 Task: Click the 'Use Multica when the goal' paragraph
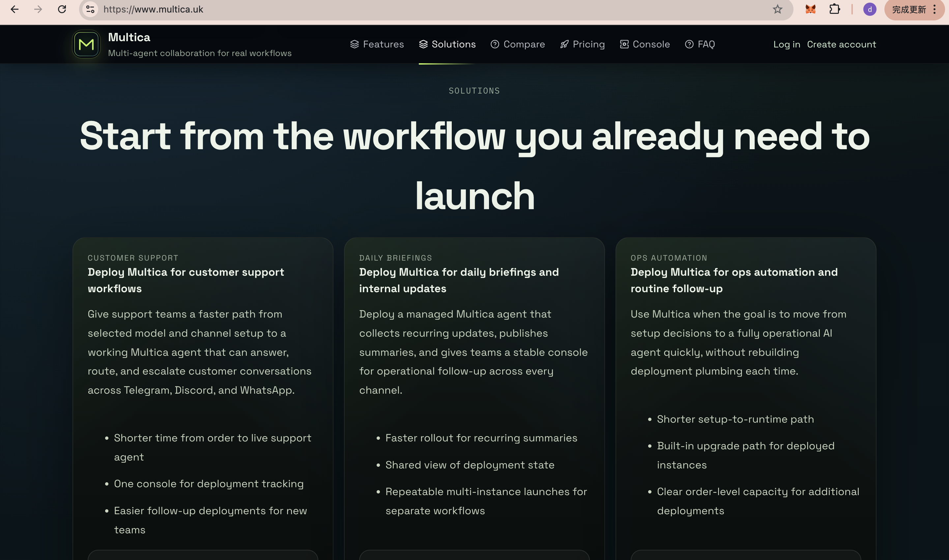[x=738, y=342]
